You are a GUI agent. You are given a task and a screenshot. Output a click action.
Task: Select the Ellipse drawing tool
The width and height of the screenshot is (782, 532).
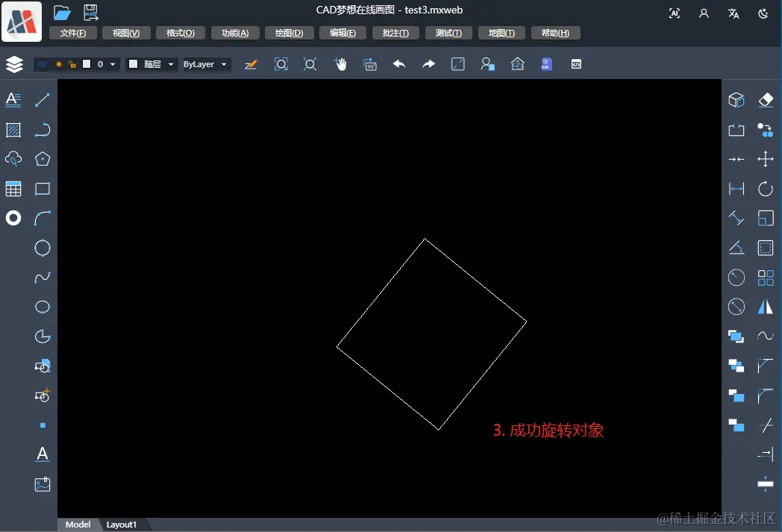tap(43, 307)
